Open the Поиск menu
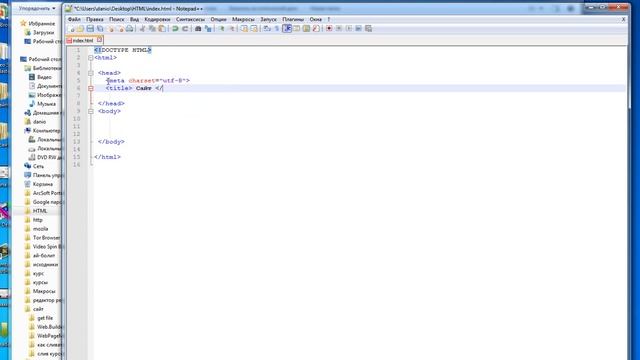This screenshot has height=360, width=640. pos(116,19)
